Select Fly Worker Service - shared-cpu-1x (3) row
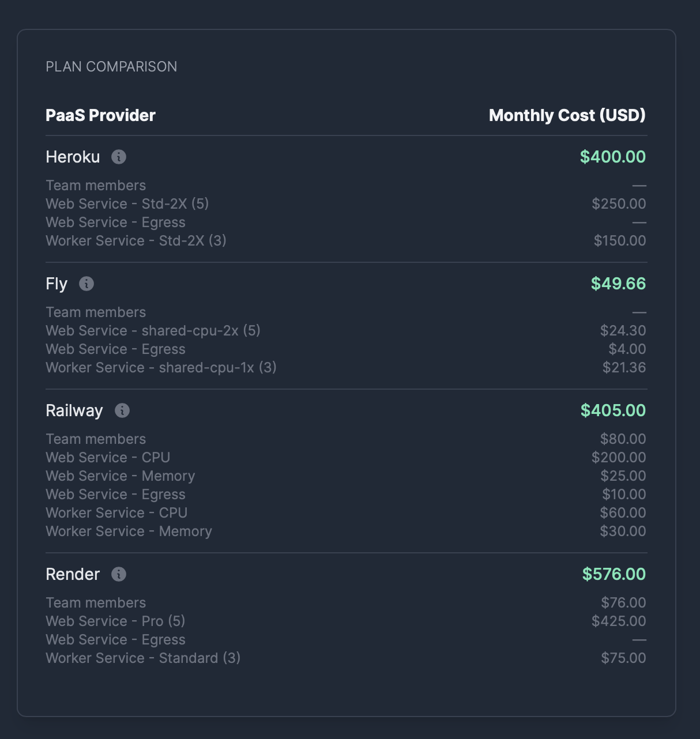The height and width of the screenshot is (739, 700). (x=346, y=368)
